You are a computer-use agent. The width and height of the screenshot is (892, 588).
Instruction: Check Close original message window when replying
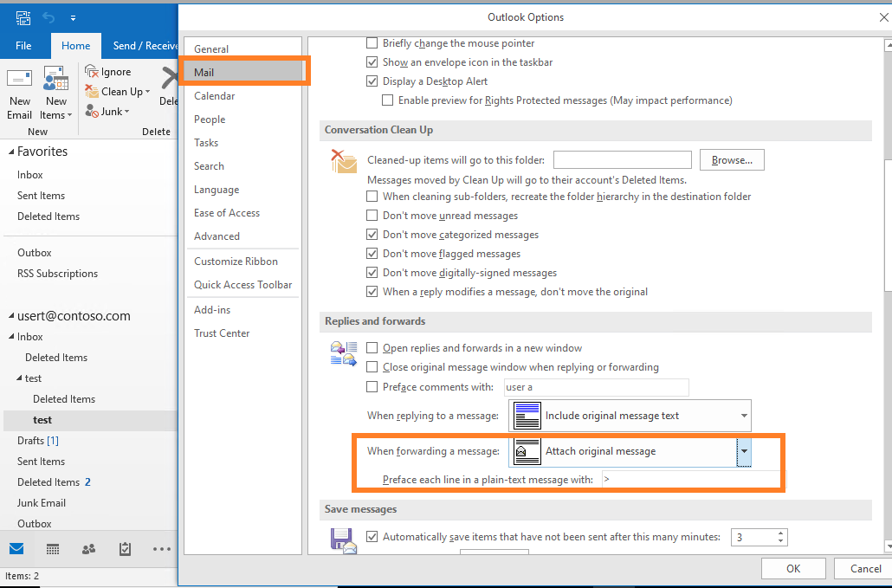click(372, 367)
